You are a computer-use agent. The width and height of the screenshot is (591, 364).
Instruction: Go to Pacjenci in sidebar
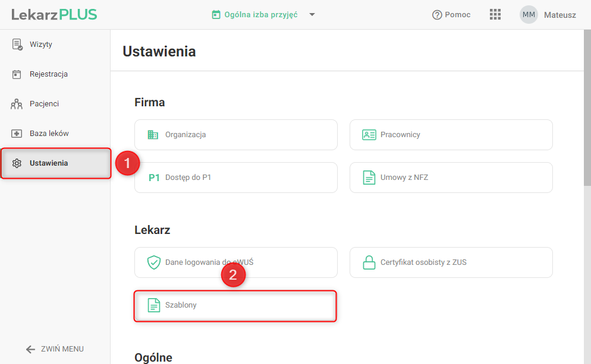coord(44,104)
